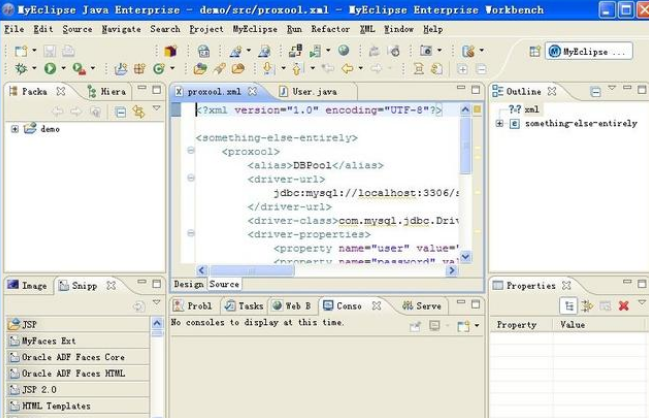Click the Open Console icon in Console view
Image resolution: width=649 pixels, height=418 pixels.
(463, 326)
